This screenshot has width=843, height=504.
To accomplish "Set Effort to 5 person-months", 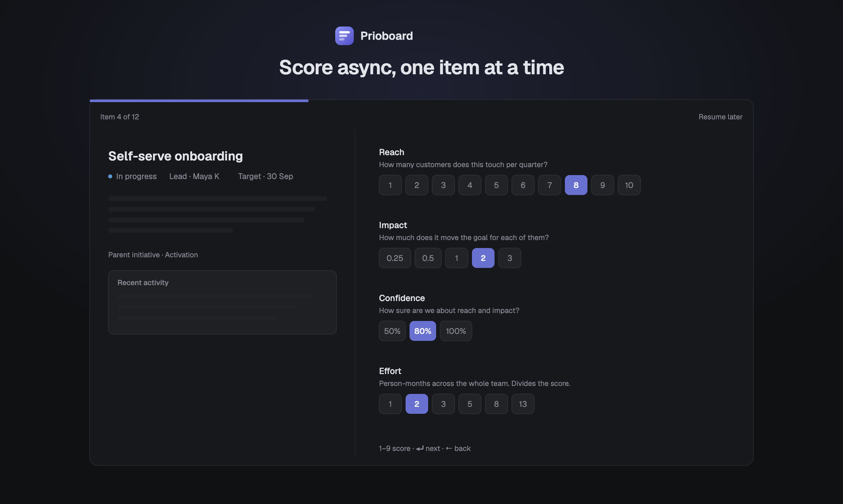I will [470, 404].
